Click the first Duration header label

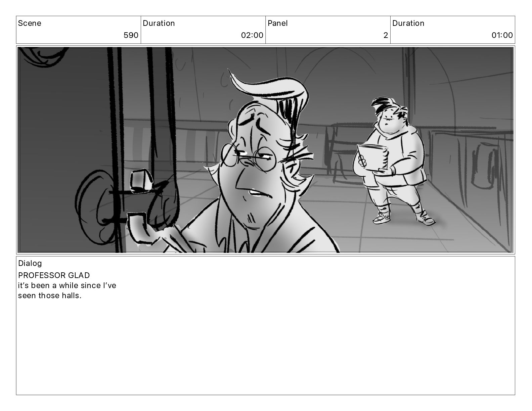coord(159,23)
